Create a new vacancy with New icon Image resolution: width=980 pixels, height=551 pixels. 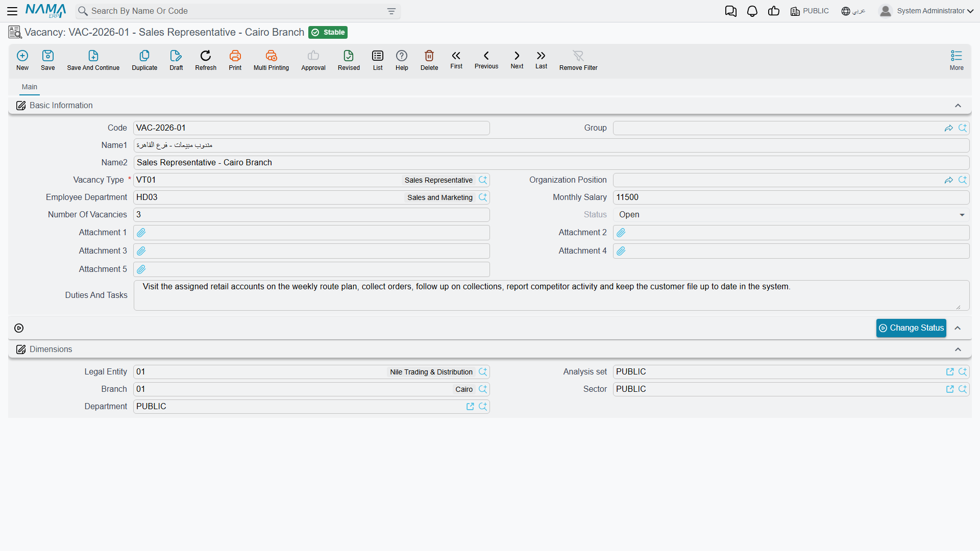click(x=22, y=60)
